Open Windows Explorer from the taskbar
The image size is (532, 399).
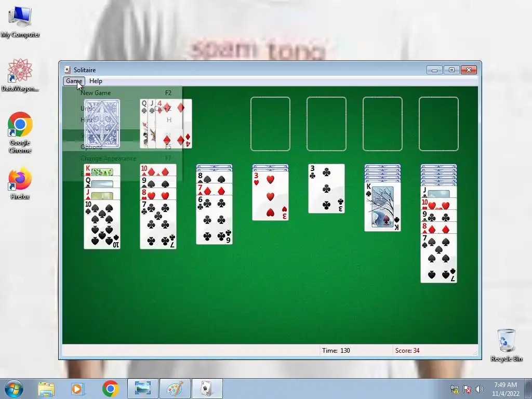click(46, 389)
